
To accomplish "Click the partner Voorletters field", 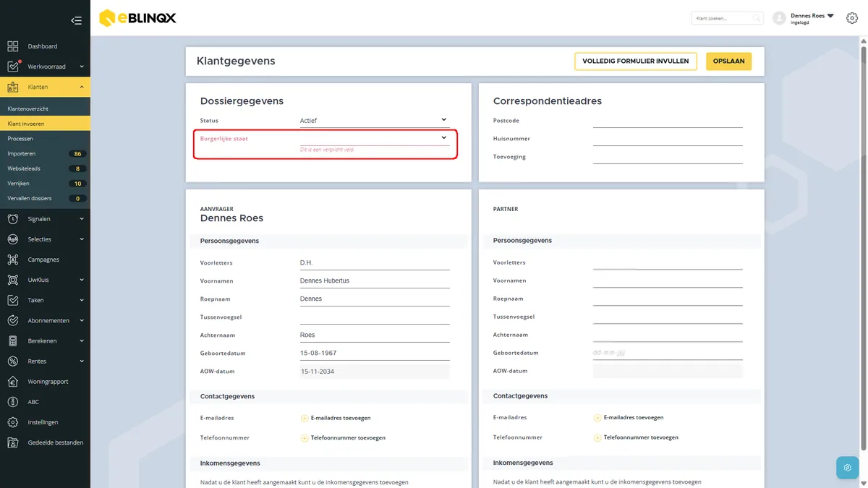I will point(668,262).
